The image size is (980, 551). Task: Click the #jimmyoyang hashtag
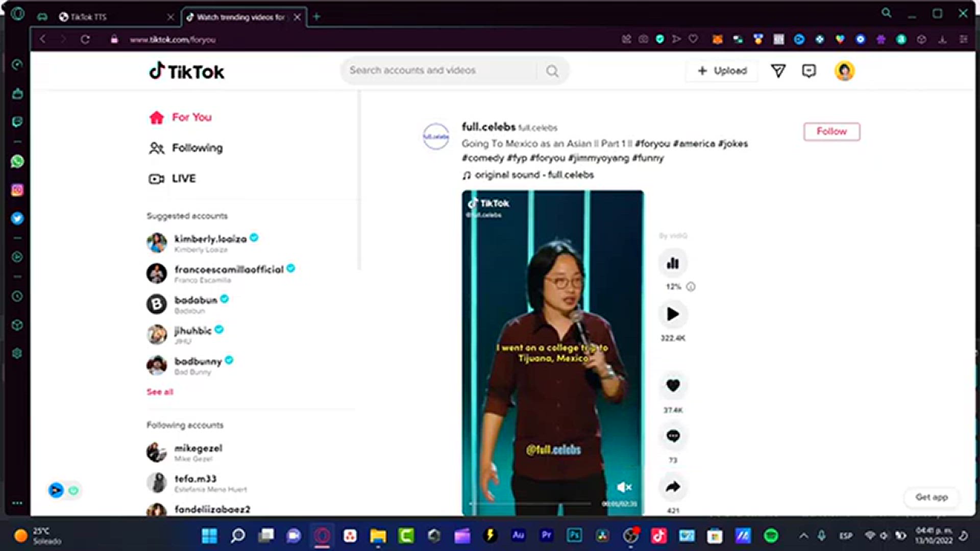tap(598, 158)
